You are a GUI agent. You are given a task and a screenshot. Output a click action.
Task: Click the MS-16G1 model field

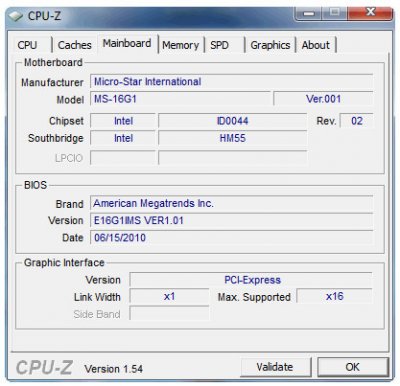180,99
